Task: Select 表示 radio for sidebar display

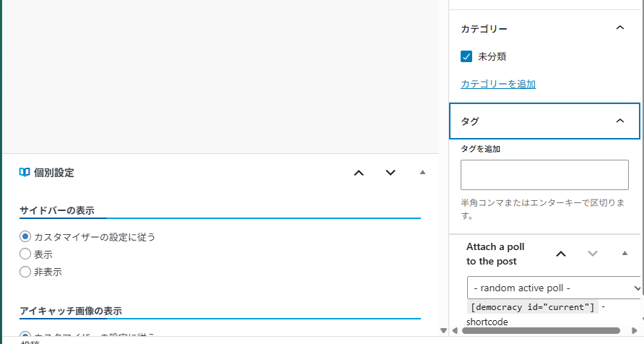Action: [25, 254]
